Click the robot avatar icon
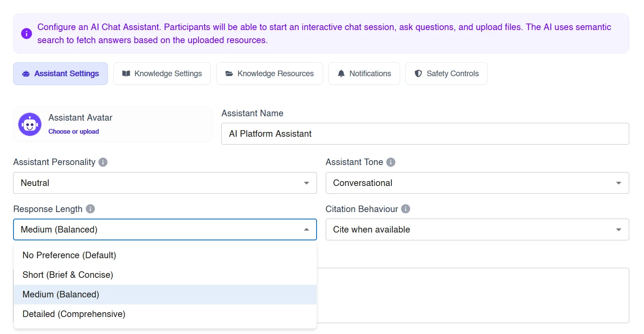This screenshot has width=644, height=334. 30,125
